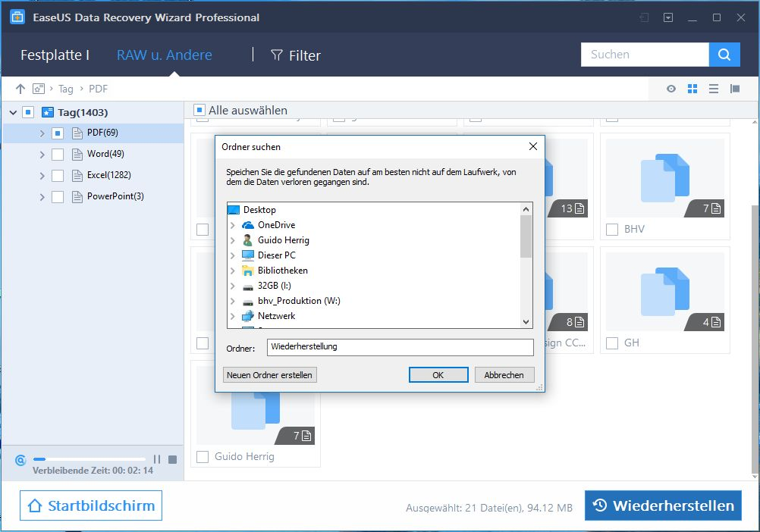Click folder tree scroll down arrow
760x532 pixels.
tap(526, 322)
